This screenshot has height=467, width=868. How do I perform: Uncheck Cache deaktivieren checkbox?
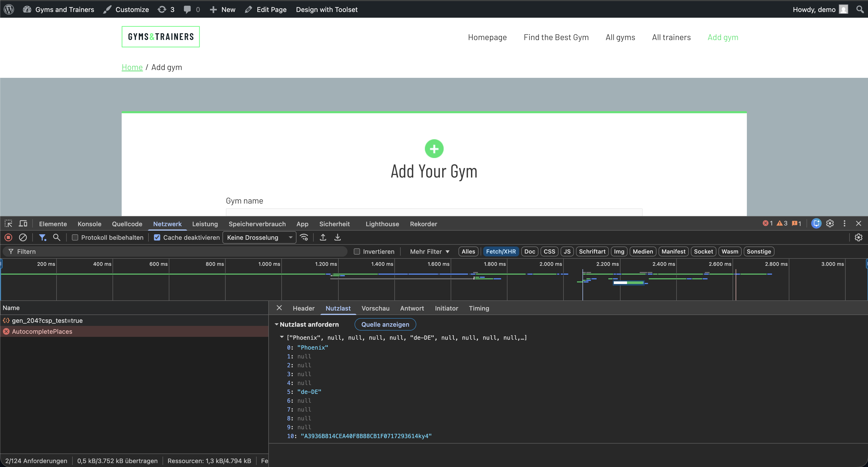(x=157, y=237)
